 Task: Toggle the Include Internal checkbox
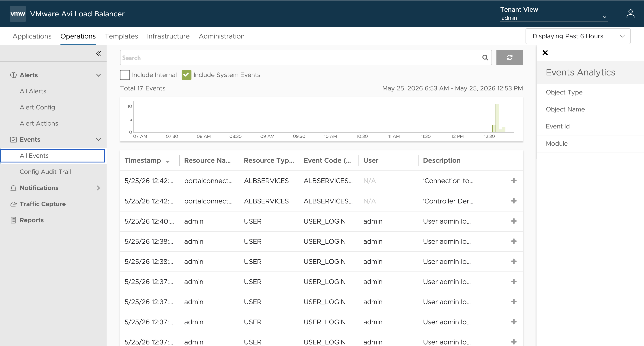point(125,75)
